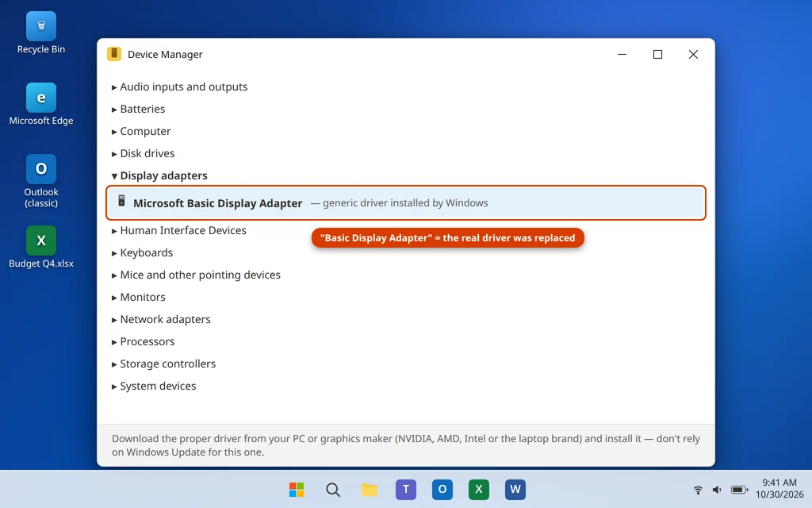Screen dimensions: 812x508
Task: Click the volume speaker tray icon
Action: point(717,489)
